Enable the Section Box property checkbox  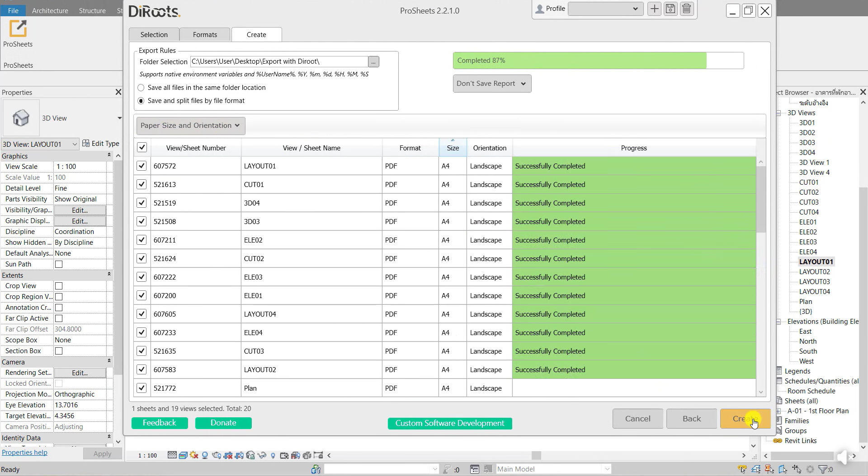click(59, 351)
